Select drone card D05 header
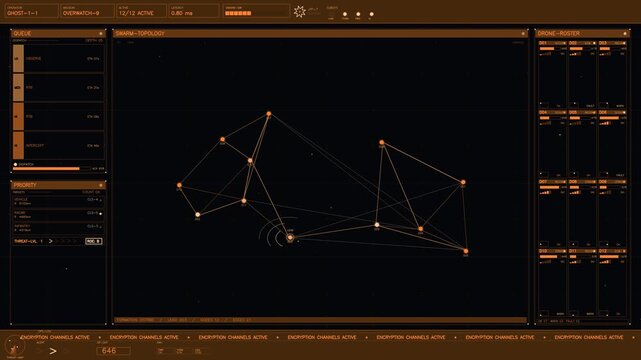This screenshot has width=641, height=360. [583, 112]
